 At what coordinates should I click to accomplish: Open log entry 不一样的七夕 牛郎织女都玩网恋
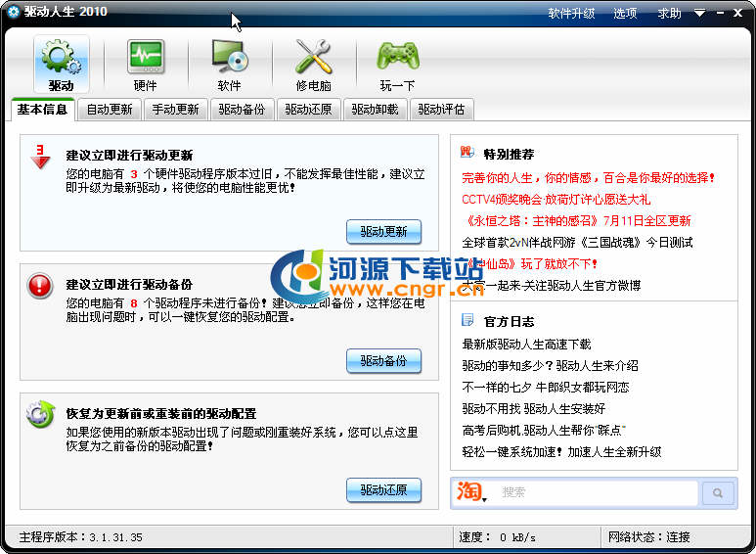[x=546, y=387]
